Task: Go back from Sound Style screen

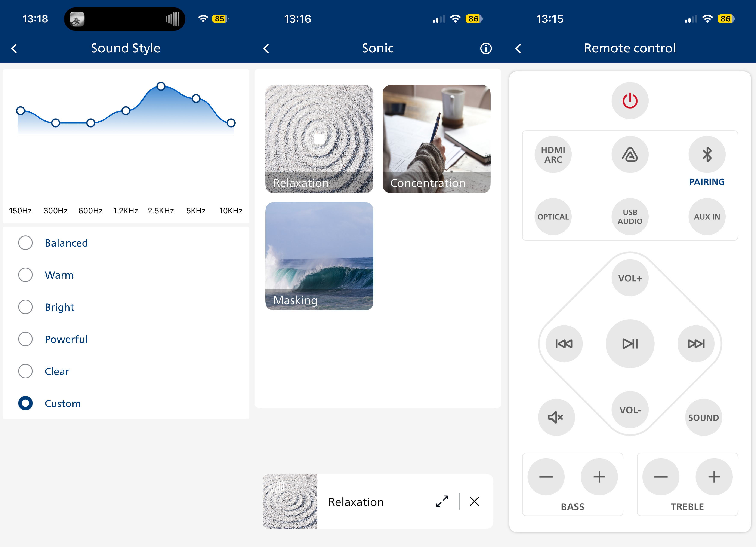Action: pyautogui.click(x=14, y=49)
